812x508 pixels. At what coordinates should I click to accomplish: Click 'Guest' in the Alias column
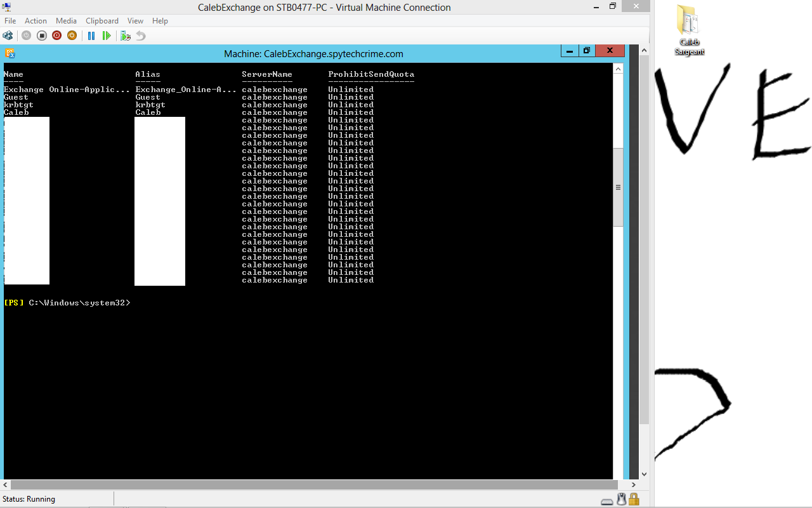point(148,97)
